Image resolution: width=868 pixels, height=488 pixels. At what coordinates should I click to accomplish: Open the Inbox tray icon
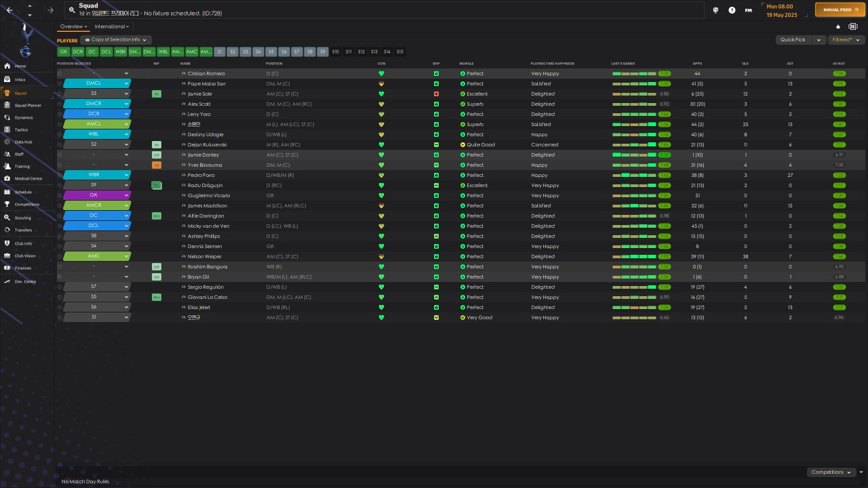(x=7, y=79)
